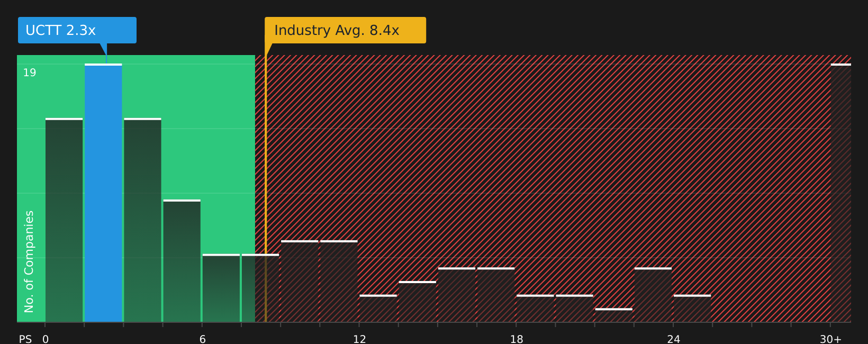Screen dimensions: 868x344
Task: Select the first histogram bar starting at PS 0
Action: (64, 220)
